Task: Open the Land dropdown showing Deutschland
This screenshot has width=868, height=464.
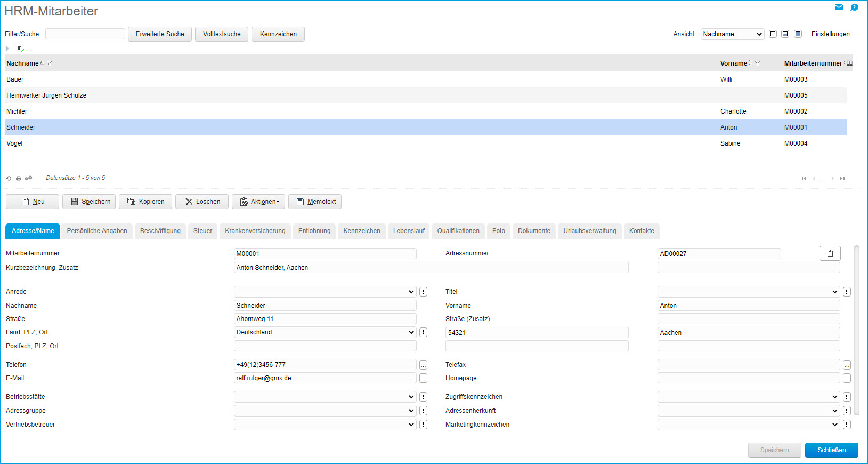Action: pos(325,332)
